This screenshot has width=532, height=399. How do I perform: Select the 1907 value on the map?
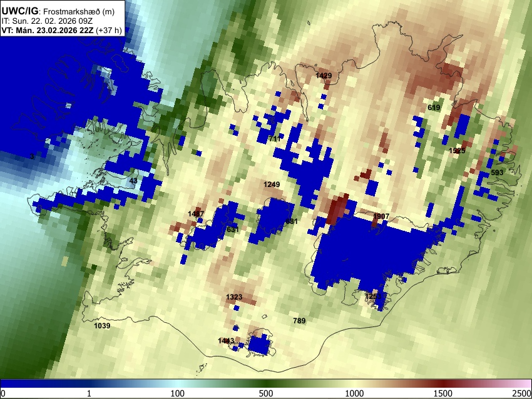(x=381, y=216)
